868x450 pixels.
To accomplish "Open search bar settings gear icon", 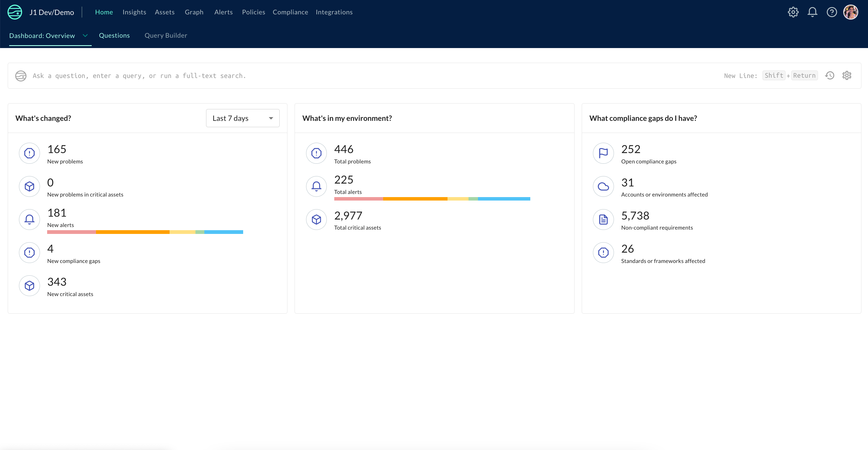I will [x=847, y=76].
